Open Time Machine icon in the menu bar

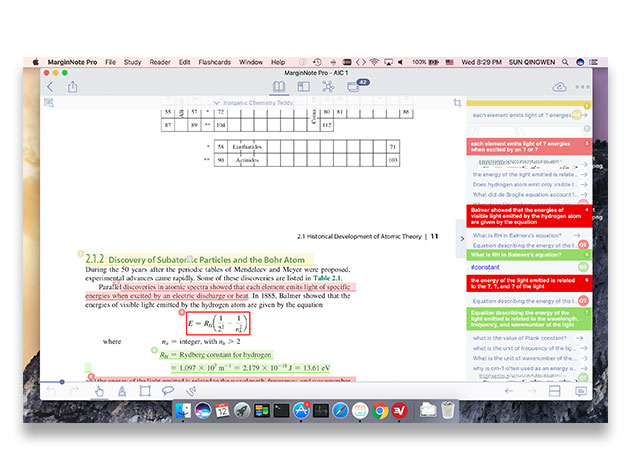[x=317, y=62]
